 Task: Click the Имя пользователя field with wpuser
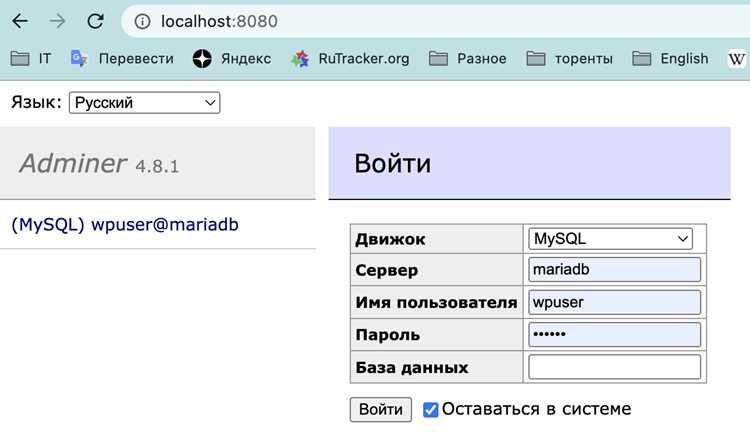point(614,302)
